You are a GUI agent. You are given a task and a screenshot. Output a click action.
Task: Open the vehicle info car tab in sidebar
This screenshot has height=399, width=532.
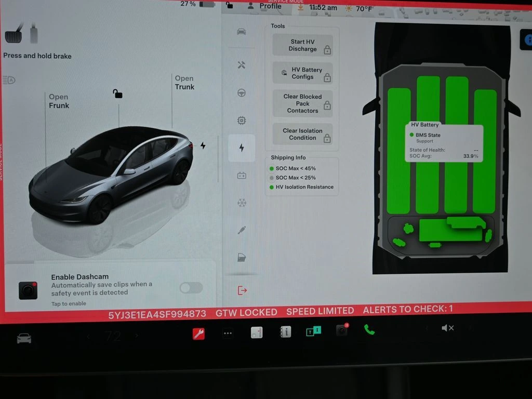[242, 32]
